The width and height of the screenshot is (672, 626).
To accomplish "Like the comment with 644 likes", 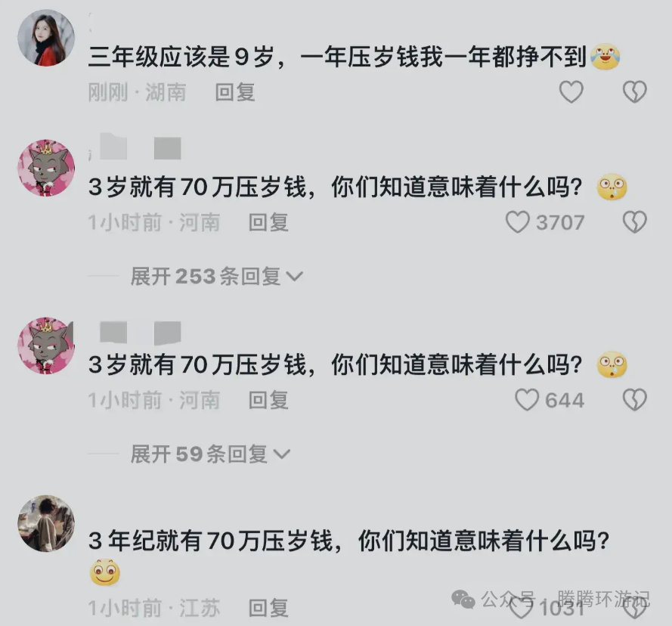I will [x=527, y=400].
